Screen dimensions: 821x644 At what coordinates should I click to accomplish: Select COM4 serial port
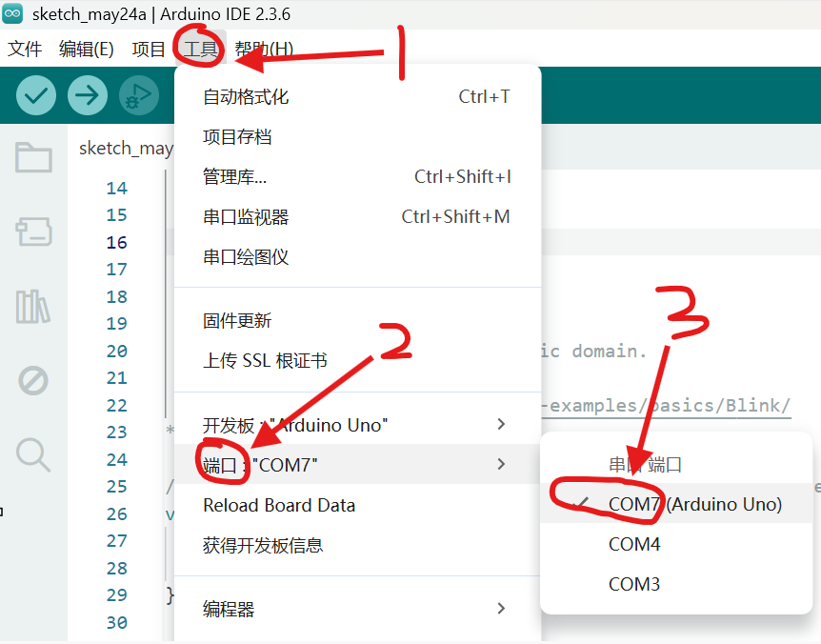click(676, 544)
